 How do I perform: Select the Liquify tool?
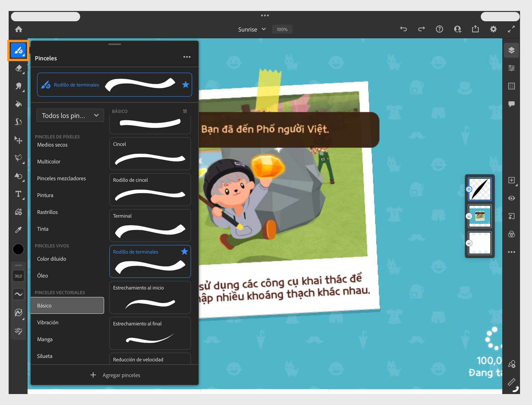19,122
